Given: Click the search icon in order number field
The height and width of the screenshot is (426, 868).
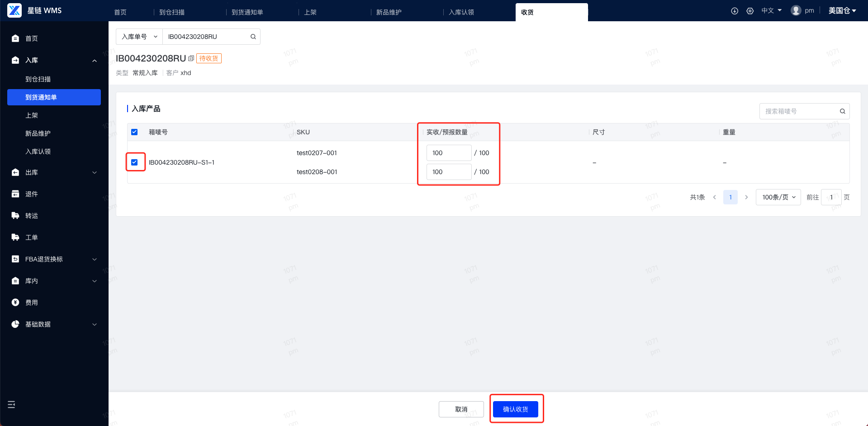Looking at the screenshot, I should 253,37.
